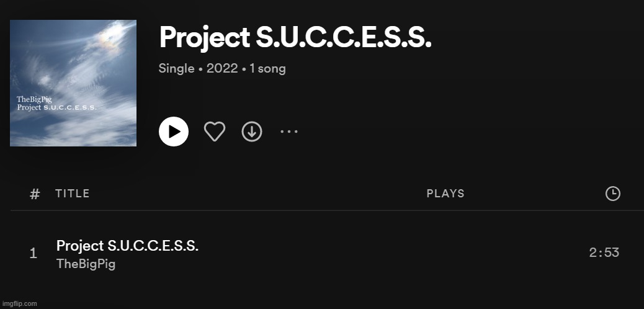
Task: Select the Project S.U.C.C.E.S.S. track title
Action: click(x=127, y=246)
